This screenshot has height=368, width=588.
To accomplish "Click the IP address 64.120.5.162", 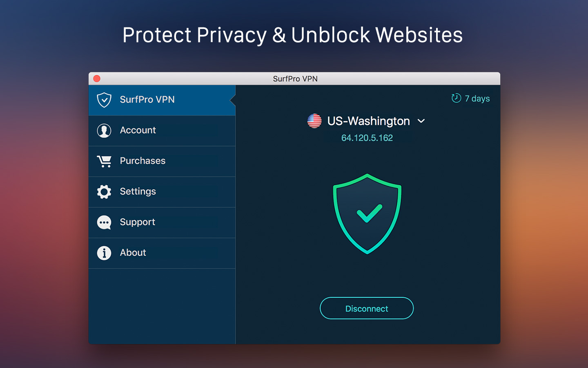I will tap(367, 138).
